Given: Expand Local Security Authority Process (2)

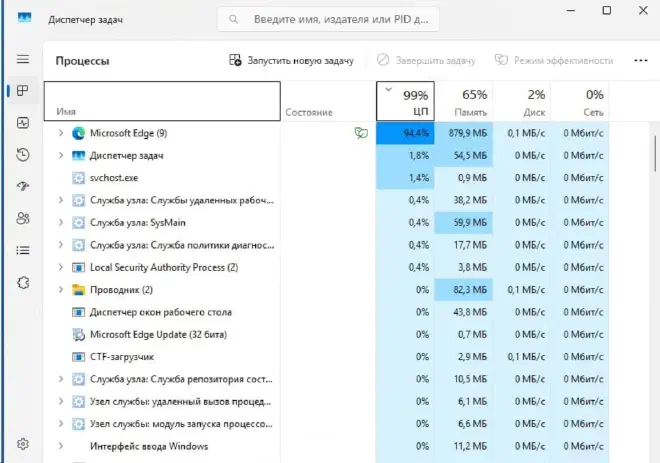Looking at the screenshot, I should click(x=61, y=267).
